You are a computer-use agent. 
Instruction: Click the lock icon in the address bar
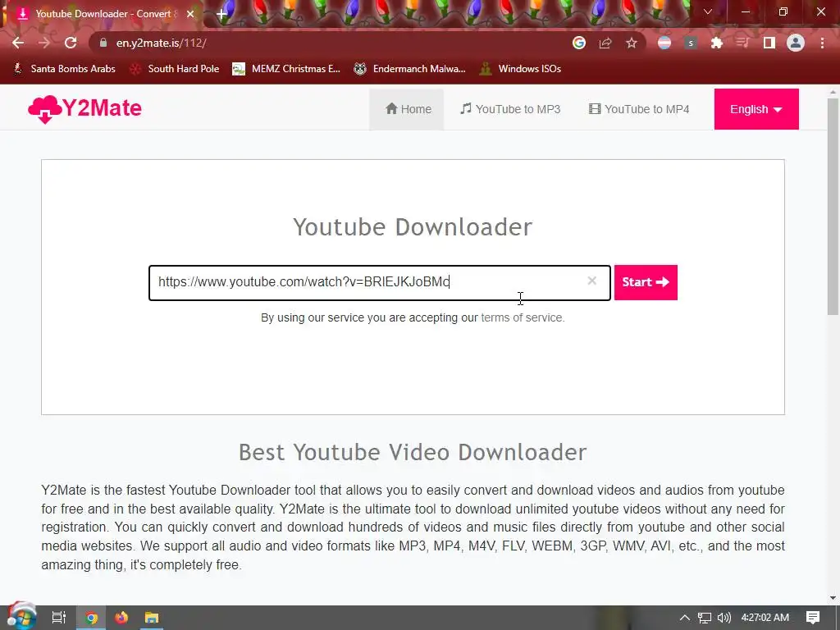103,43
